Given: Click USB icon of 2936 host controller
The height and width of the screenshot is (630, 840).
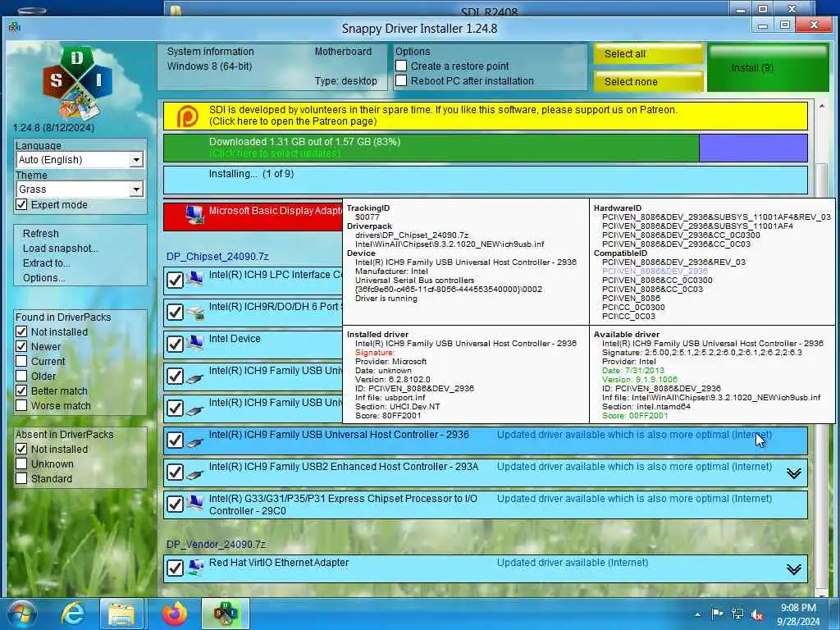Looking at the screenshot, I should point(195,441).
